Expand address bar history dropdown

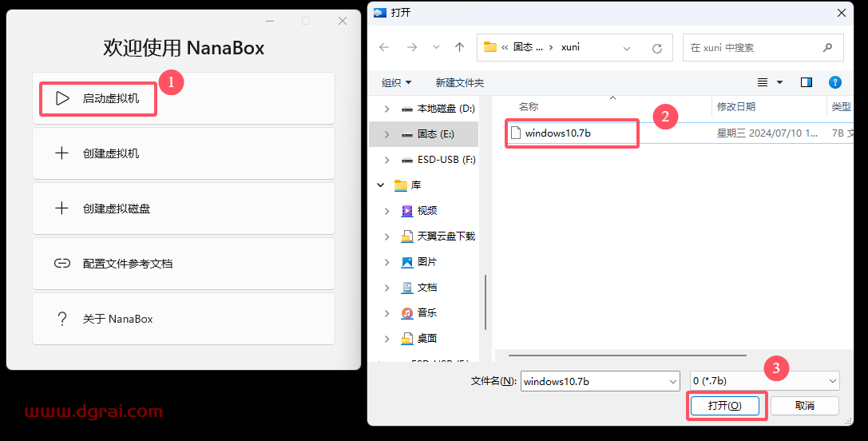click(627, 48)
